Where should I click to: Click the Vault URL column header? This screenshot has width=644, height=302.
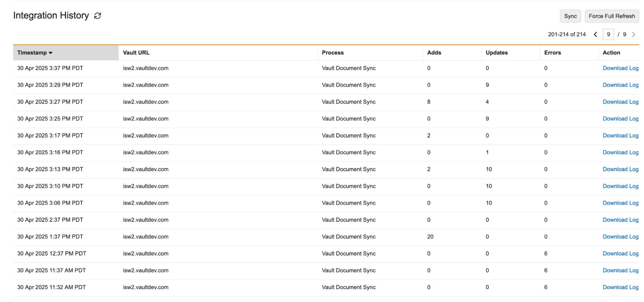(136, 53)
